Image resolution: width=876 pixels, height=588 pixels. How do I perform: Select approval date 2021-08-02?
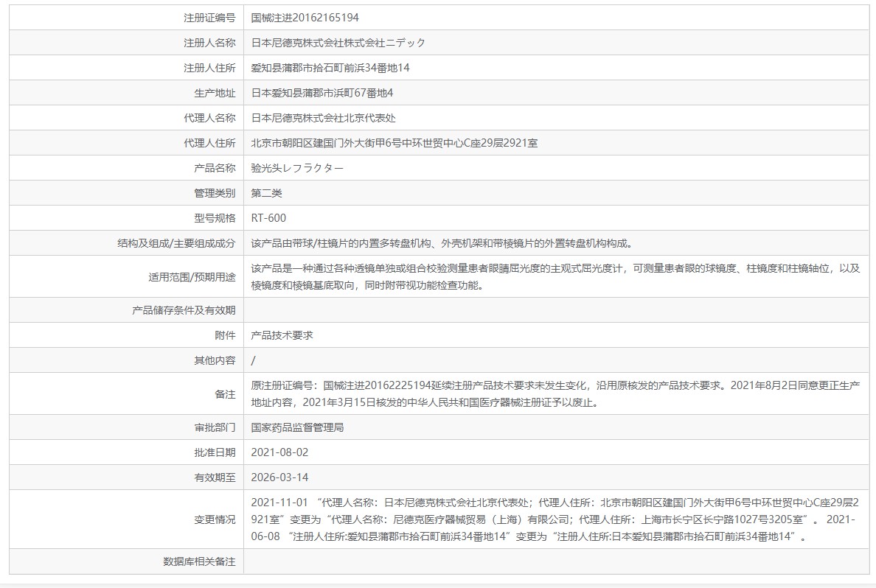[x=279, y=453]
